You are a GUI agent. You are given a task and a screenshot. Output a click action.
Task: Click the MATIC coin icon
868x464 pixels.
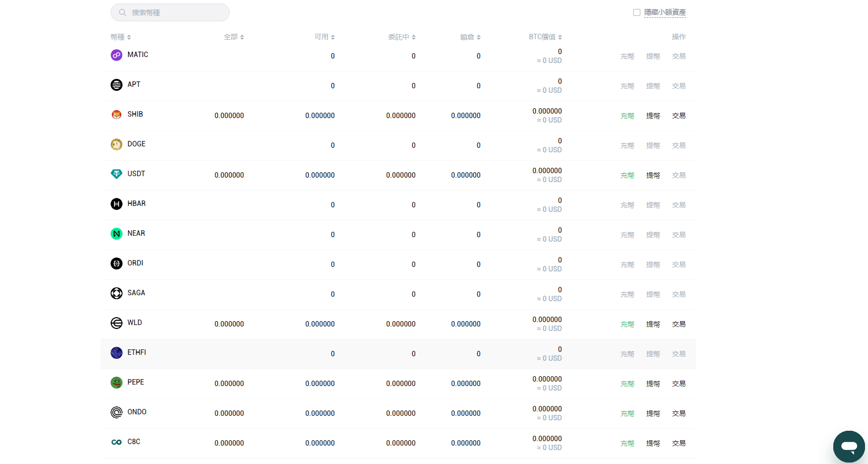pos(116,55)
